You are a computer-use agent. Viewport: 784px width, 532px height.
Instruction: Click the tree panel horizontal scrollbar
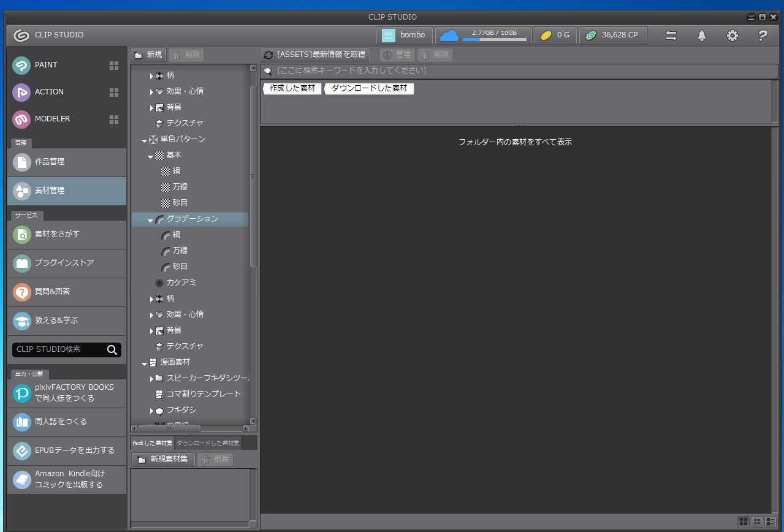pyautogui.click(x=169, y=428)
